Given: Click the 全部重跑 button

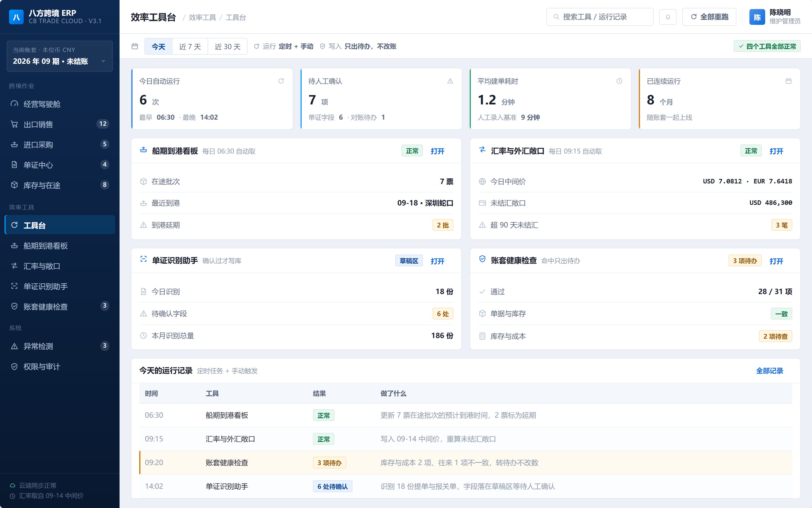Looking at the screenshot, I should click(x=709, y=17).
